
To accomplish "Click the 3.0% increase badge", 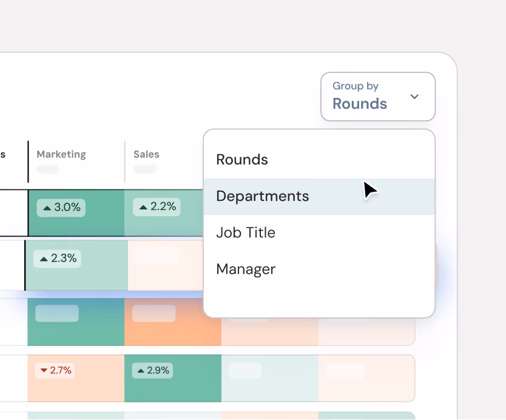I will (61, 208).
